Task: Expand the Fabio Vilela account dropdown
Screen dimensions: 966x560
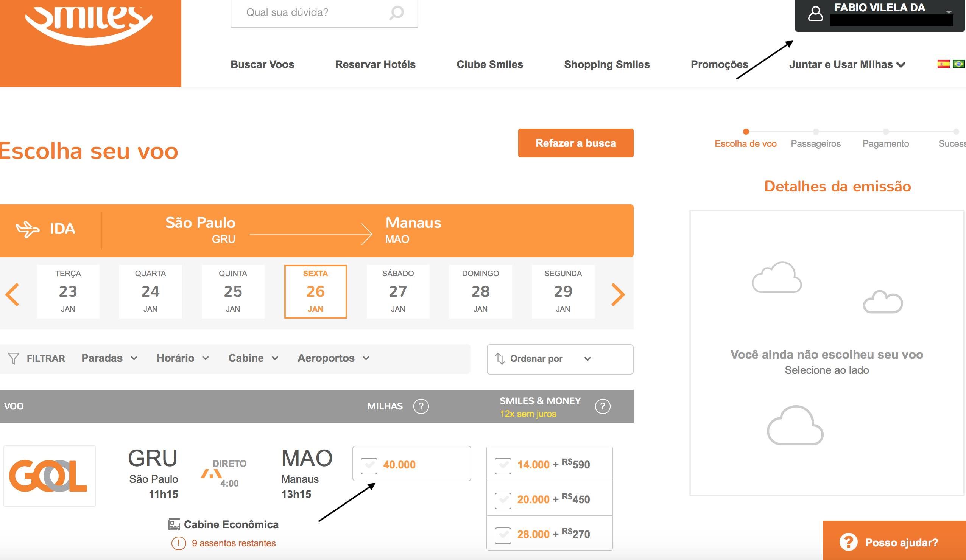Action: (949, 11)
